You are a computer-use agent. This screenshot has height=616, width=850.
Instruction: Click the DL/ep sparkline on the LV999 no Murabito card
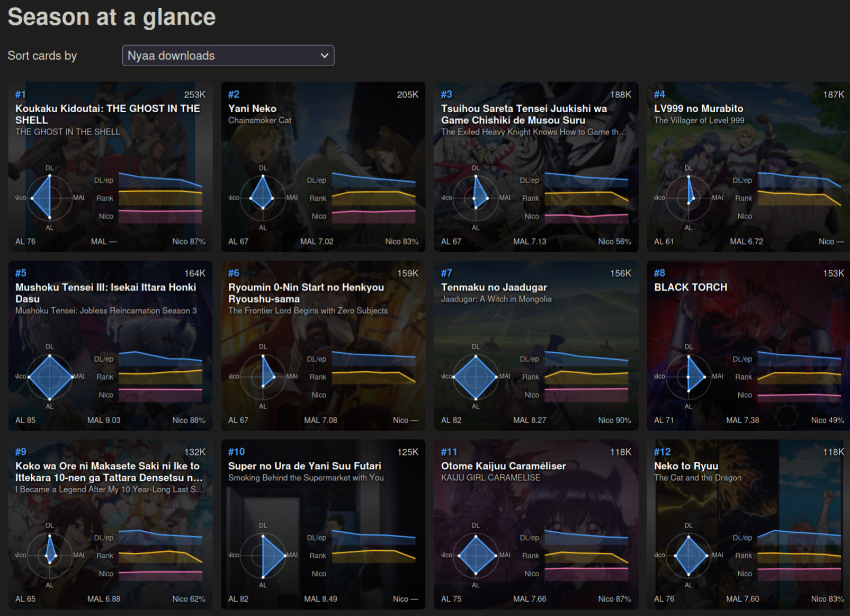click(x=799, y=180)
